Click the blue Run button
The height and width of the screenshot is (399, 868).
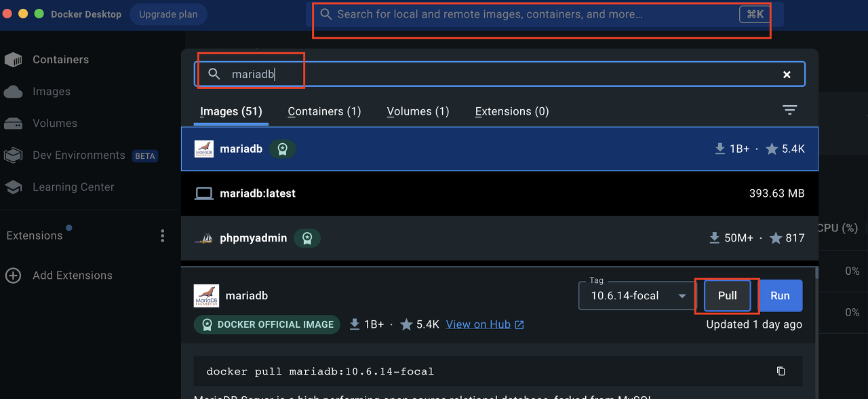780,296
